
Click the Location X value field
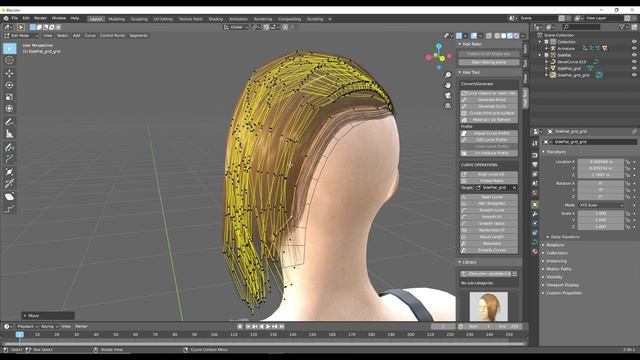[601, 162]
